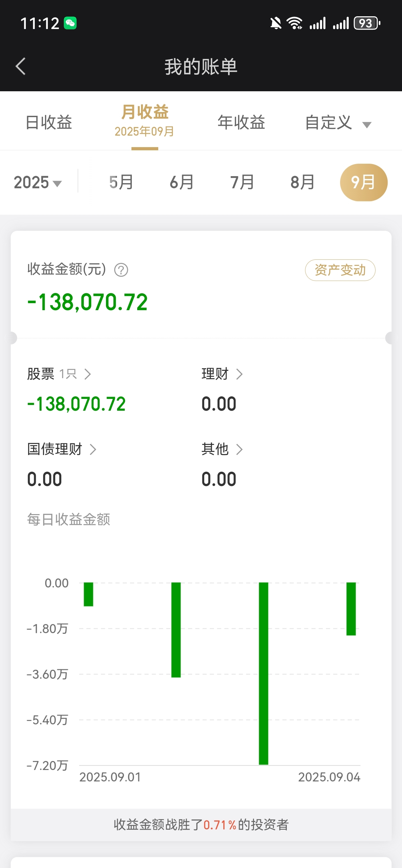The image size is (402, 868).
Task: Tap the -5.40万 axis label
Action: [48, 720]
